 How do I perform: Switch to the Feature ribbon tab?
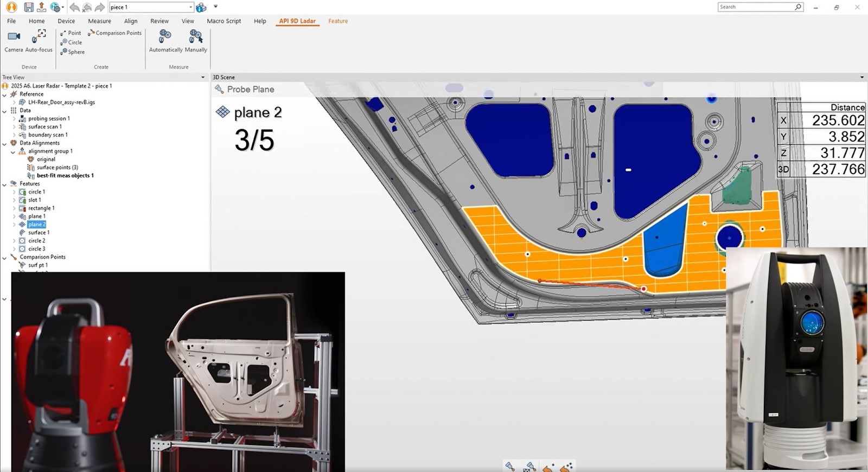(x=337, y=21)
